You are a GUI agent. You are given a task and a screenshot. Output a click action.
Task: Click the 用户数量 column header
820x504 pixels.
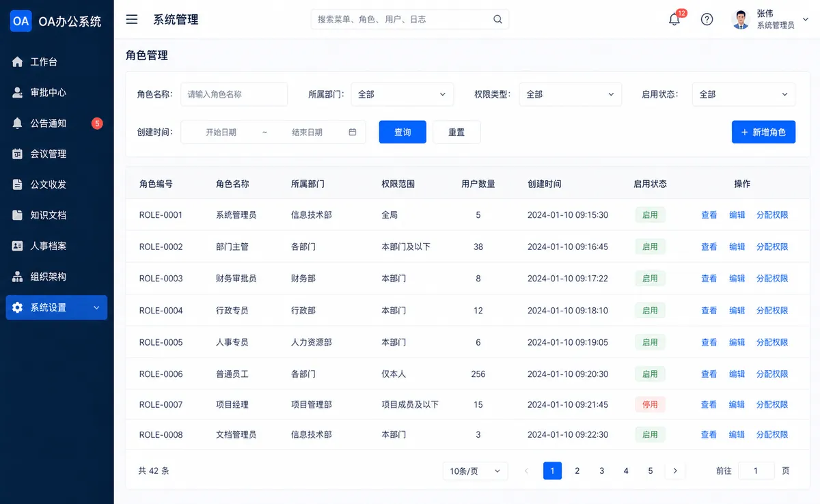tap(478, 184)
